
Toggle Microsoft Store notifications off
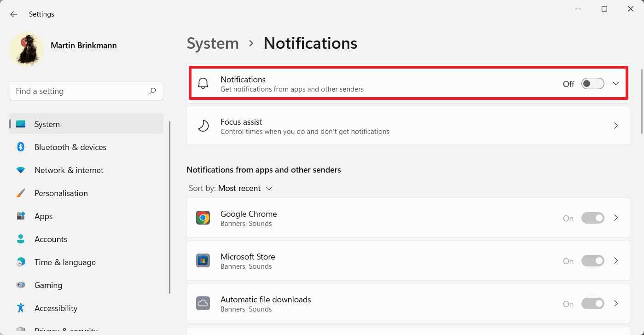592,260
